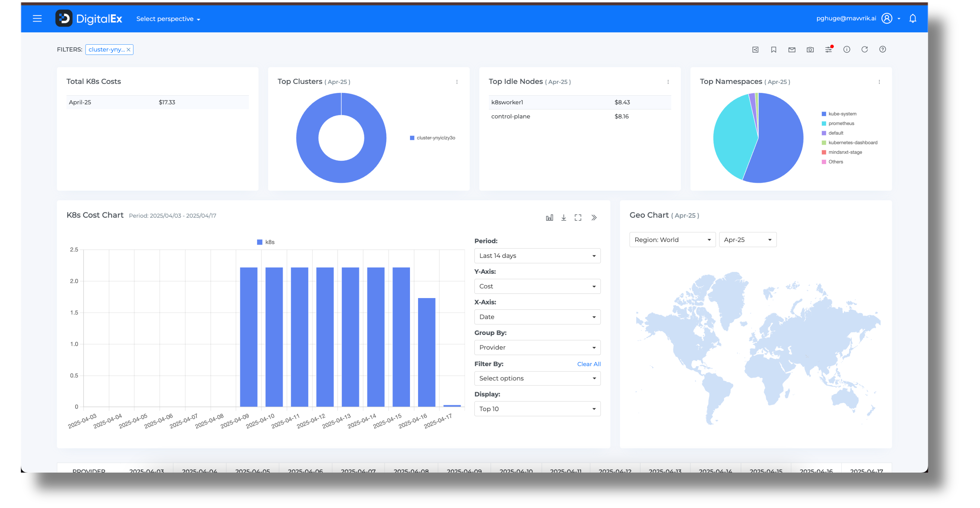
Task: Open Top Clusters three-dot menu
Action: (457, 82)
